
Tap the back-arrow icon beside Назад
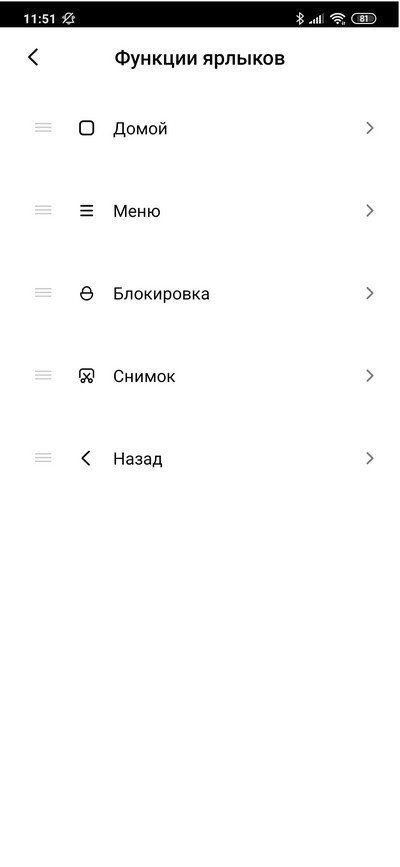point(86,458)
